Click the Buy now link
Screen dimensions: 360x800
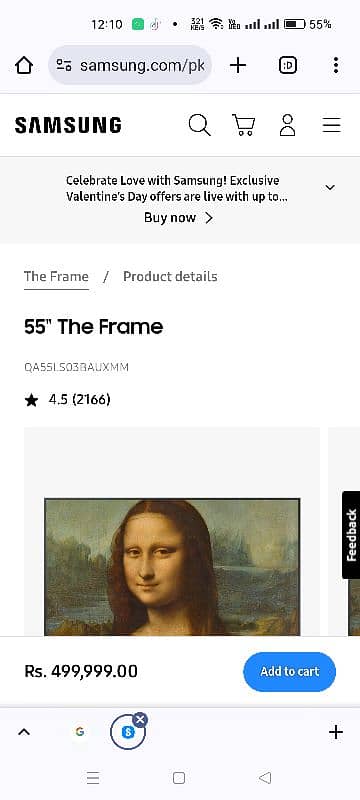tap(178, 218)
